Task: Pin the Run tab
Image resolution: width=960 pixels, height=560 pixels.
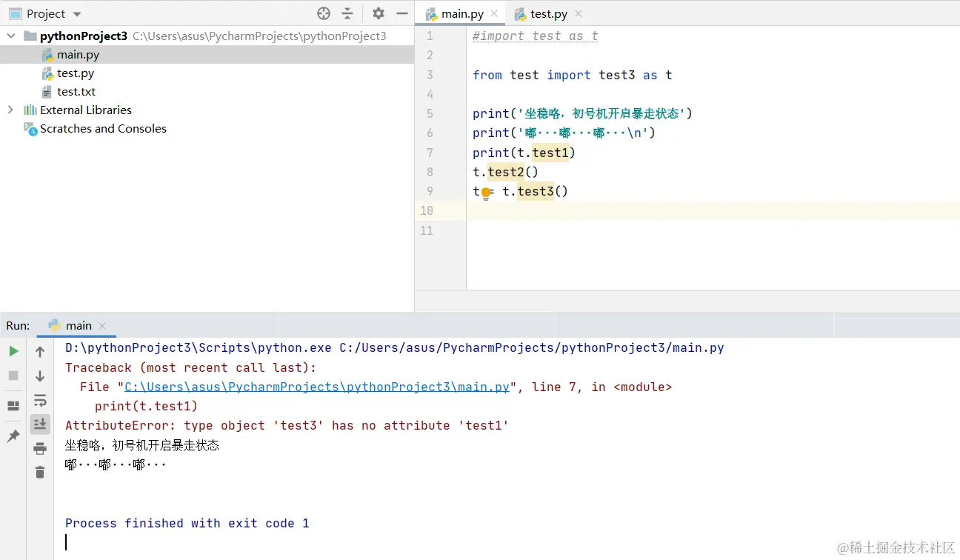Action: pyautogui.click(x=13, y=436)
